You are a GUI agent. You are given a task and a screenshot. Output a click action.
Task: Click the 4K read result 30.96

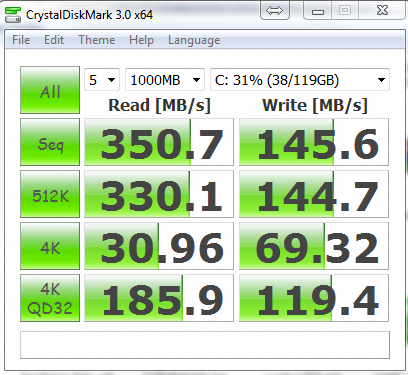(159, 246)
